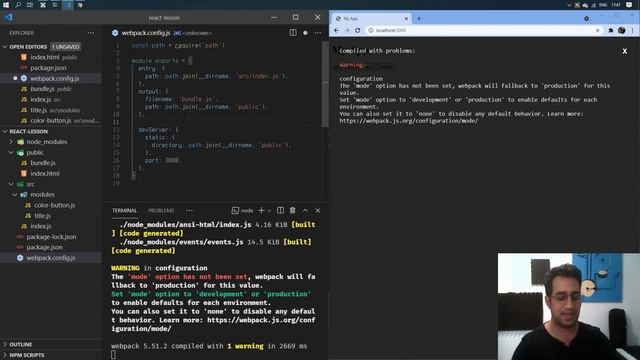Close the terminal panel
Image resolution: width=640 pixels, height=360 pixels.
click(x=318, y=211)
